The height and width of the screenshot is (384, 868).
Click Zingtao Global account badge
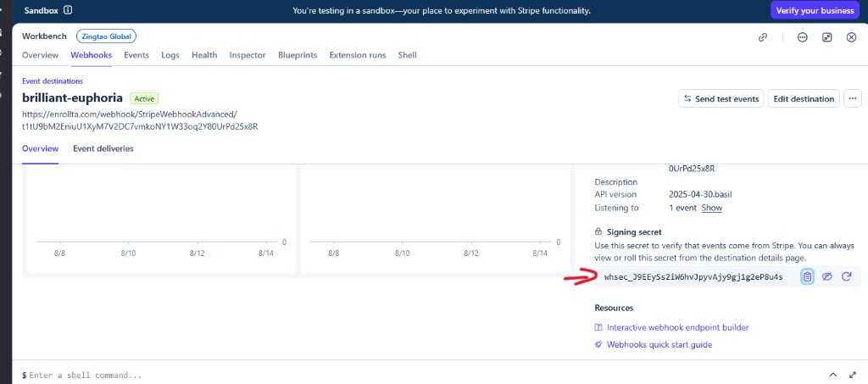tap(106, 36)
